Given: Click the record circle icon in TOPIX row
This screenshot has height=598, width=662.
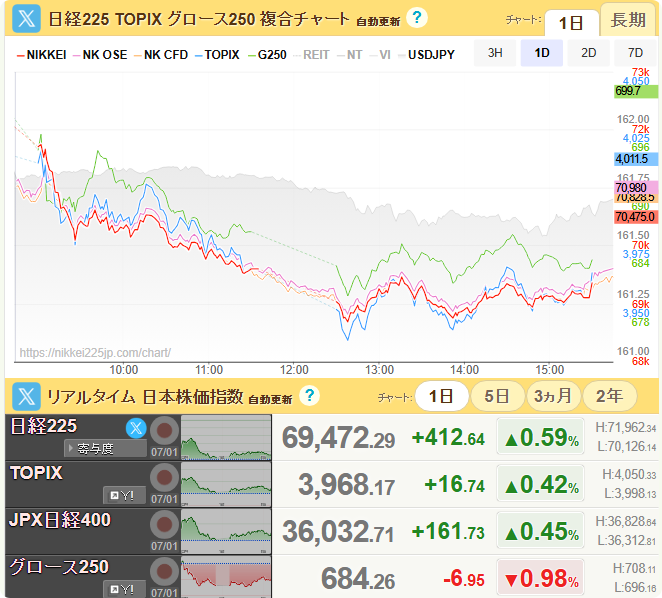Looking at the screenshot, I should [x=164, y=478].
